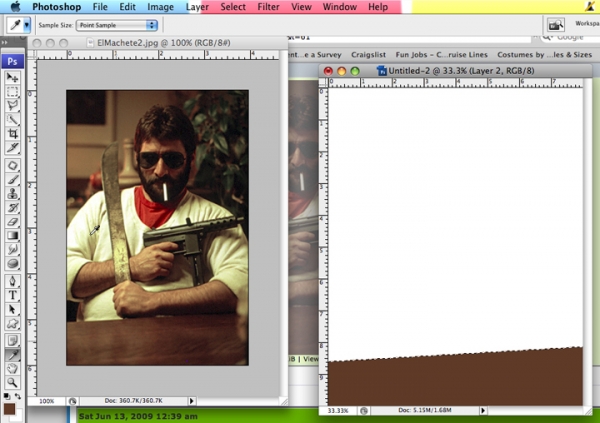Click the Go to Bridge icon
Image resolution: width=600 pixels, height=423 pixels.
[x=555, y=25]
